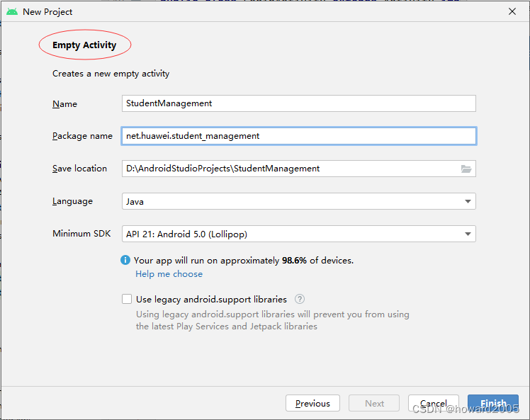Viewport: 530px width, 420px height.
Task: Click the blue info icon
Action: click(x=125, y=260)
